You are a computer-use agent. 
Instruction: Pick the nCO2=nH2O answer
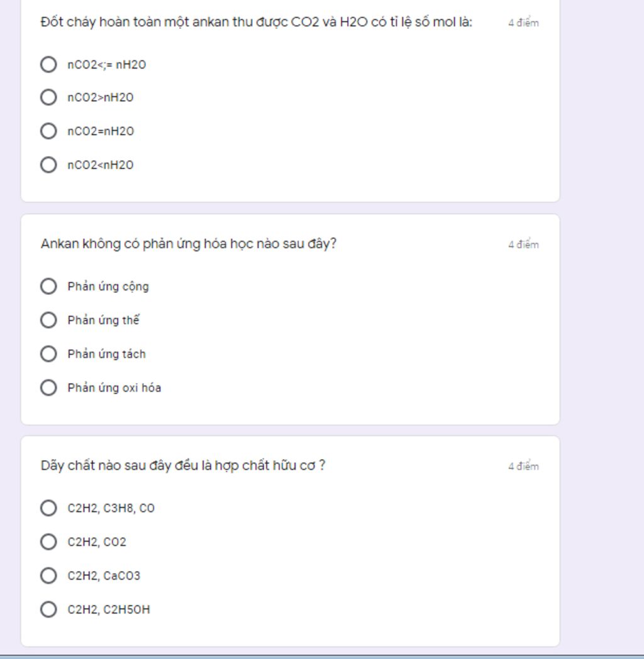point(49,131)
